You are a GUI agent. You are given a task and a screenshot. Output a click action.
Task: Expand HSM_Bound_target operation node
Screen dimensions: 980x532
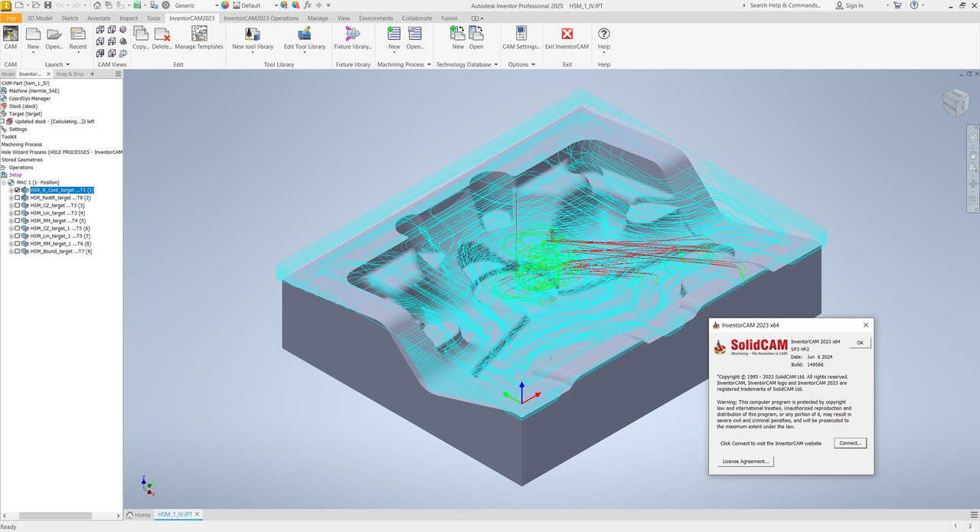11,251
